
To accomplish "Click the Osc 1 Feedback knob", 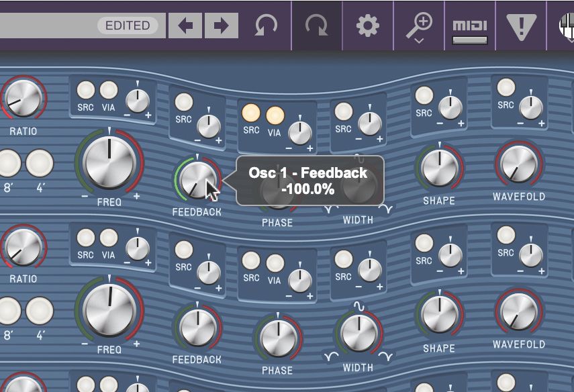I will (198, 180).
